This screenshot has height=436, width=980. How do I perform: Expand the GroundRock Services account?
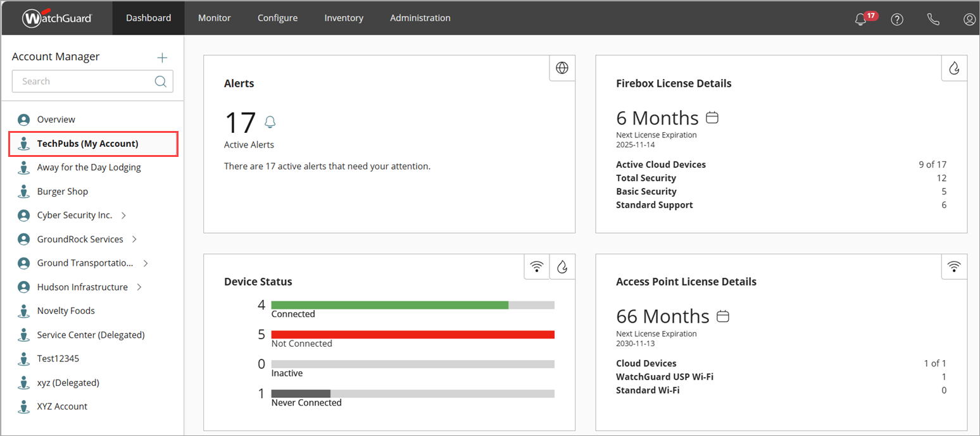[x=133, y=239]
